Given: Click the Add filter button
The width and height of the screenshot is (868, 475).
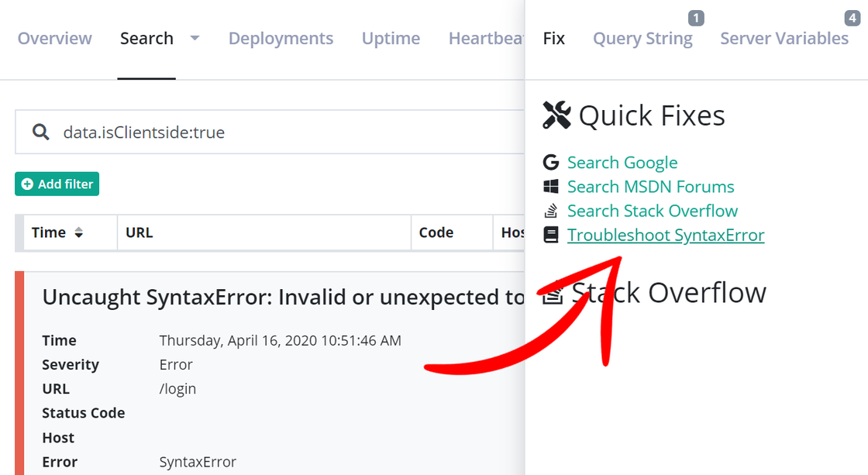Looking at the screenshot, I should 57,184.
